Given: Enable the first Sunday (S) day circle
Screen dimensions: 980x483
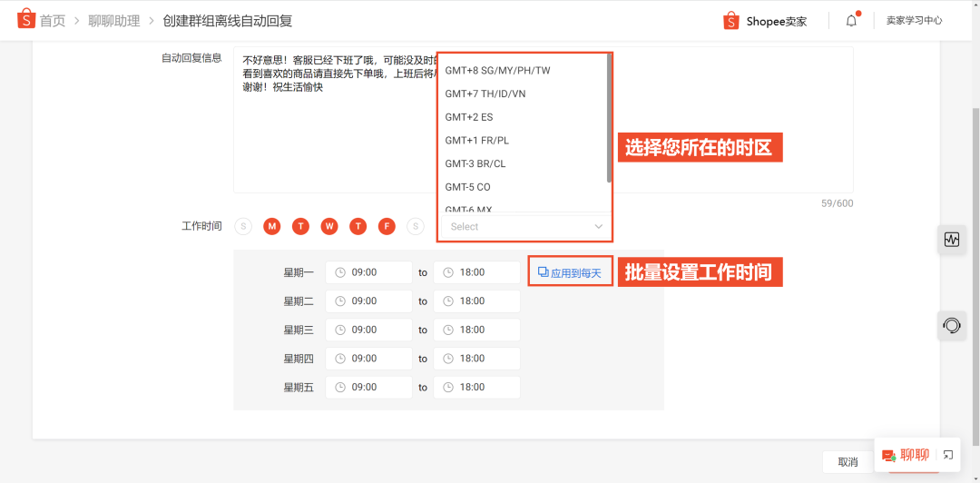Looking at the screenshot, I should click(x=242, y=226).
